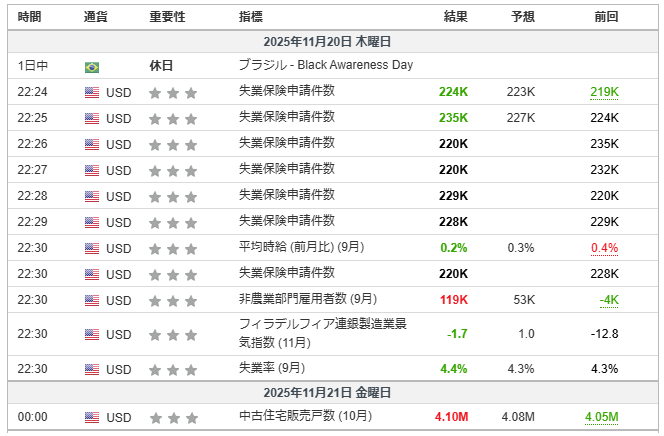Click the importance stars in the 22:25 row
The image size is (664, 436).
tap(173, 118)
